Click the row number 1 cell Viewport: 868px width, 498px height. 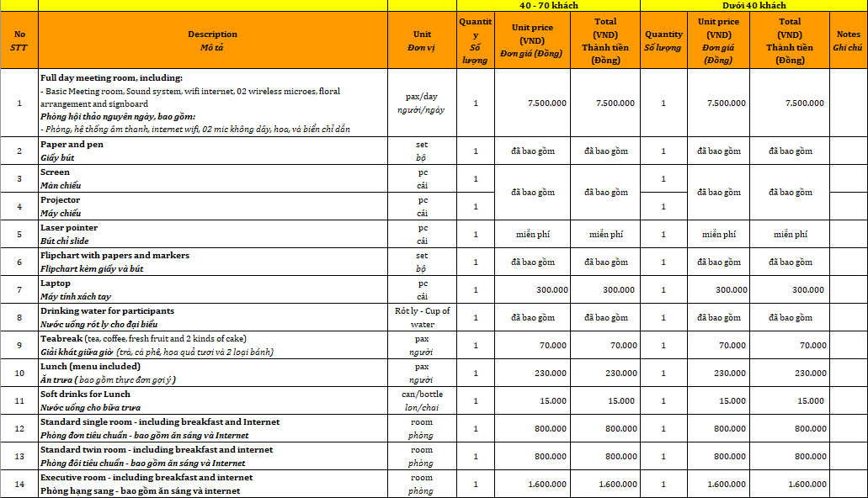(19, 103)
